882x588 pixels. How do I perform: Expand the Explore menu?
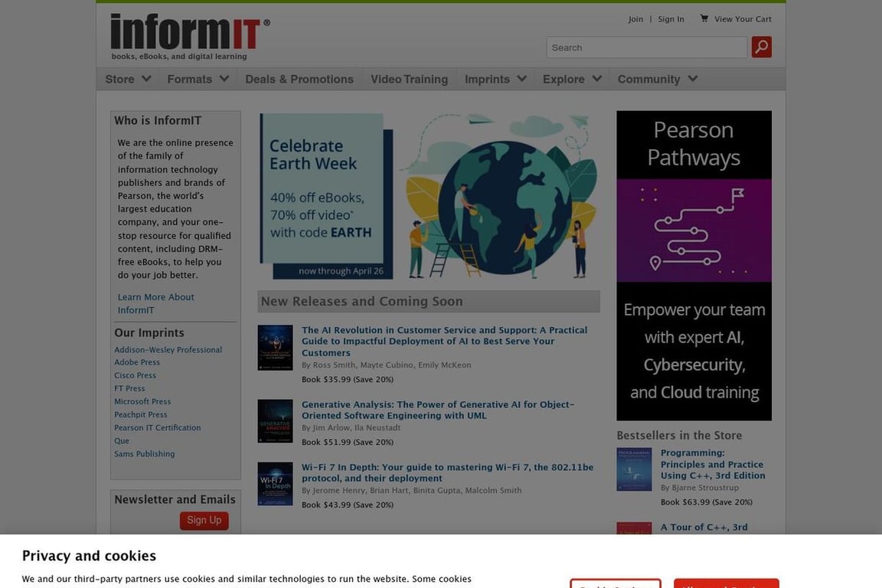point(572,80)
